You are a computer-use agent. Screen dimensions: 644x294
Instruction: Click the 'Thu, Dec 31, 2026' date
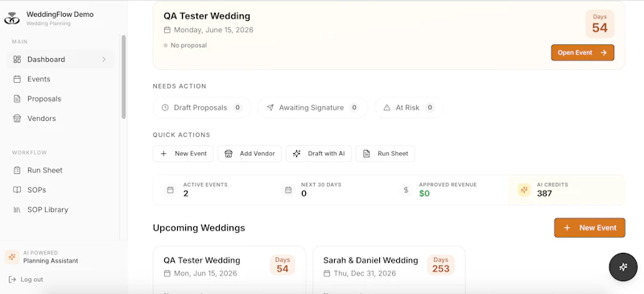tap(365, 273)
